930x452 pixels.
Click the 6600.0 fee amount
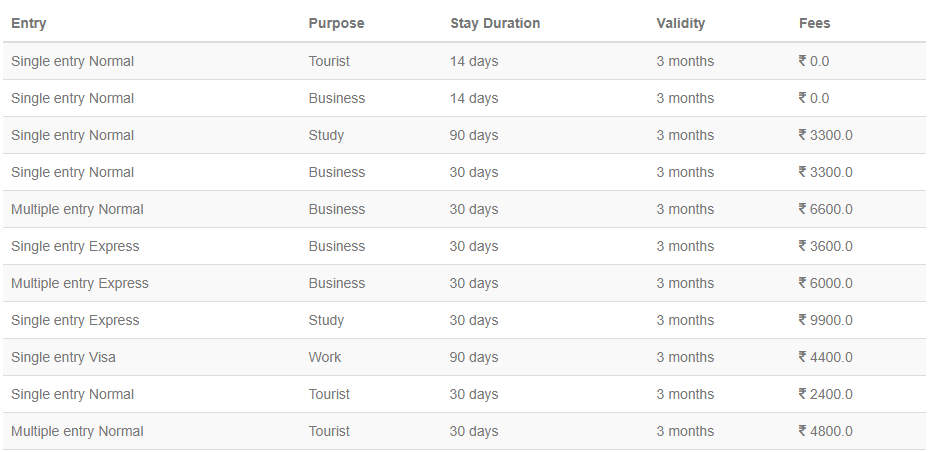(x=831, y=209)
